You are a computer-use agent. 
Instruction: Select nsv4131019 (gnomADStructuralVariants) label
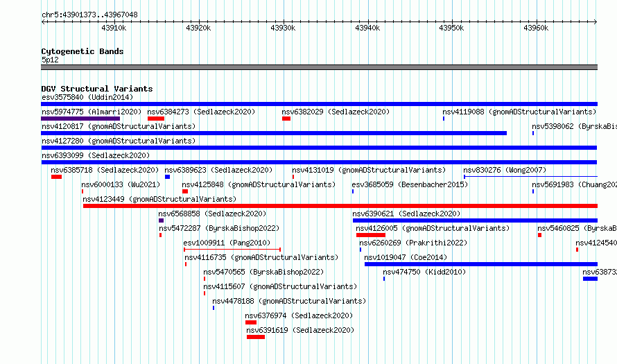coord(369,170)
